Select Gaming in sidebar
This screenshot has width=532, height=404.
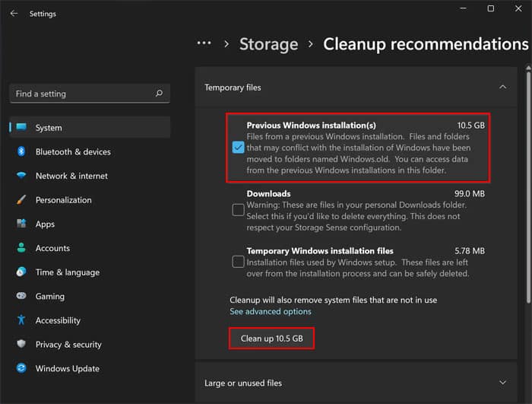[x=90, y=296]
